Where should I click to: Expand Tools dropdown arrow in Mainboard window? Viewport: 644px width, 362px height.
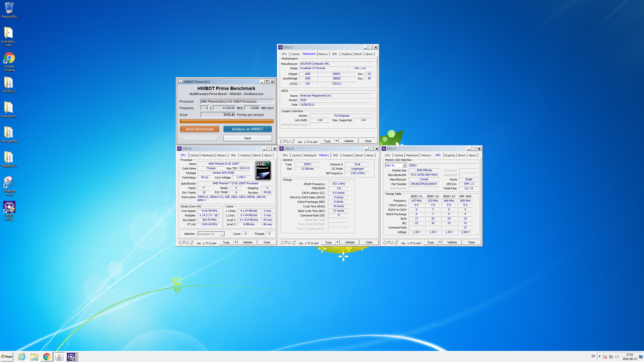click(336, 141)
